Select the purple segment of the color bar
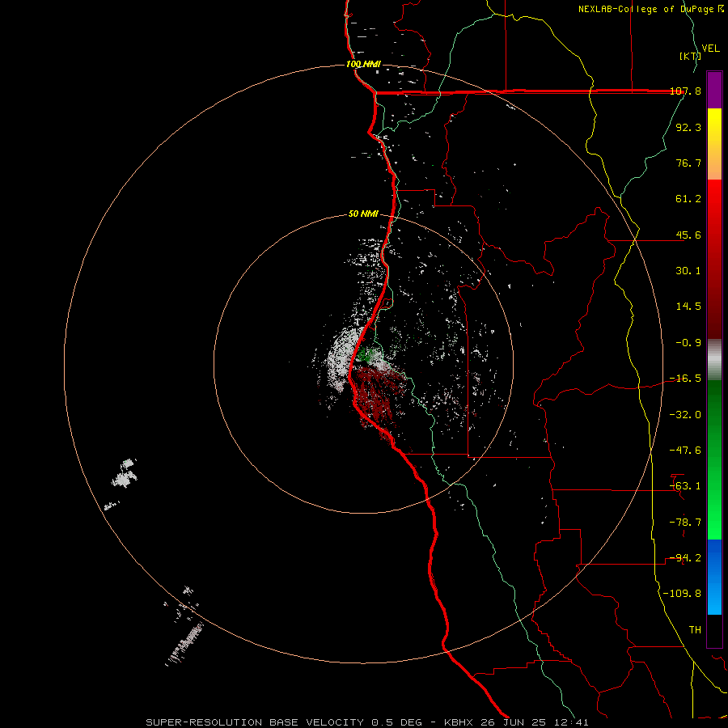 click(714, 90)
